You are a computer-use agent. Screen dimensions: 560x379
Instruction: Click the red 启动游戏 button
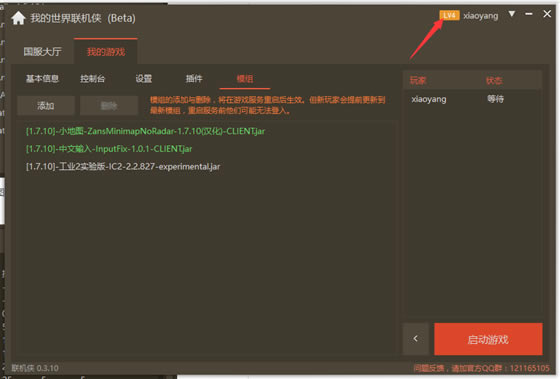(x=488, y=339)
